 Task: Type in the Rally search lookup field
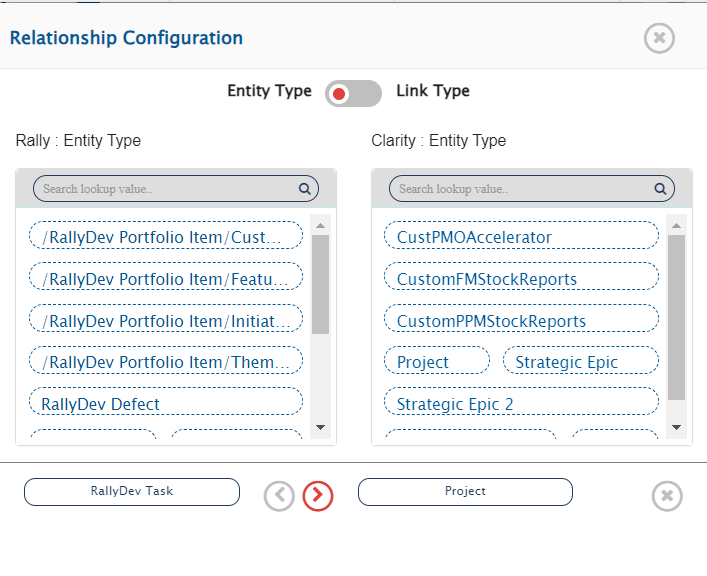pyautogui.click(x=165, y=188)
